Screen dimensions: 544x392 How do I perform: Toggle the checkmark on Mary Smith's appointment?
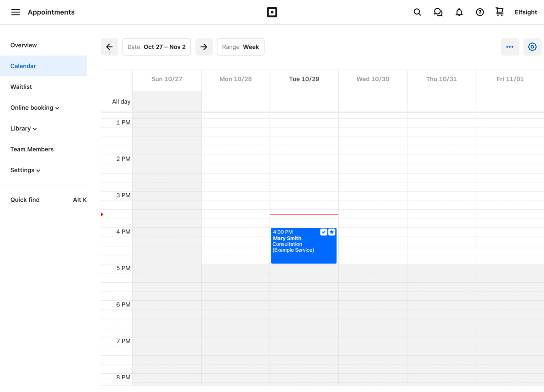(x=323, y=232)
